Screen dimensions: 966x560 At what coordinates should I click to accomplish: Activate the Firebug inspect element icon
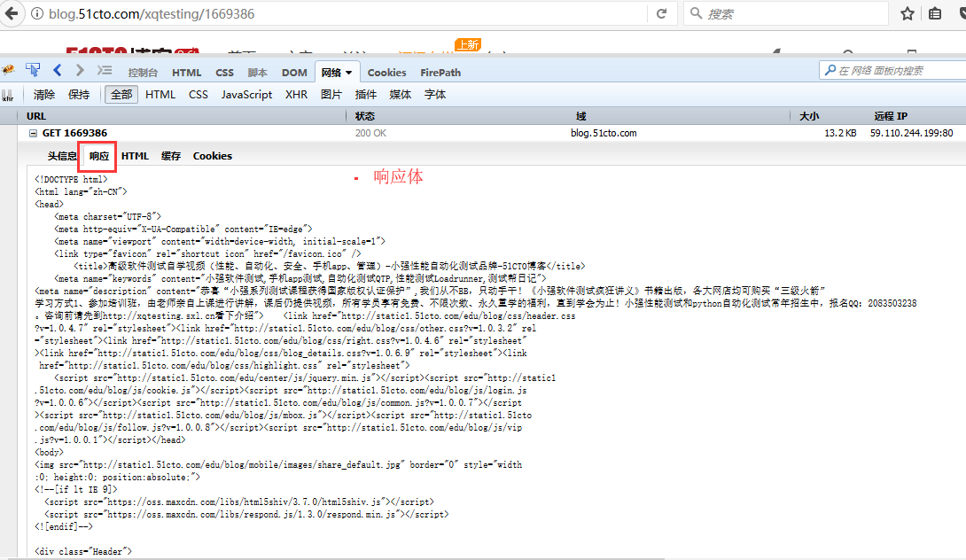tap(33, 70)
